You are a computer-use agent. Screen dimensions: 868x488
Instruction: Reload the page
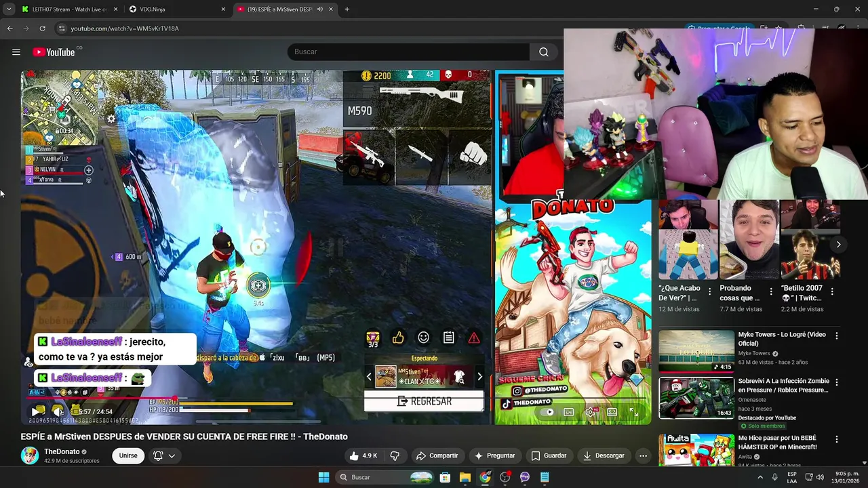pyautogui.click(x=42, y=28)
